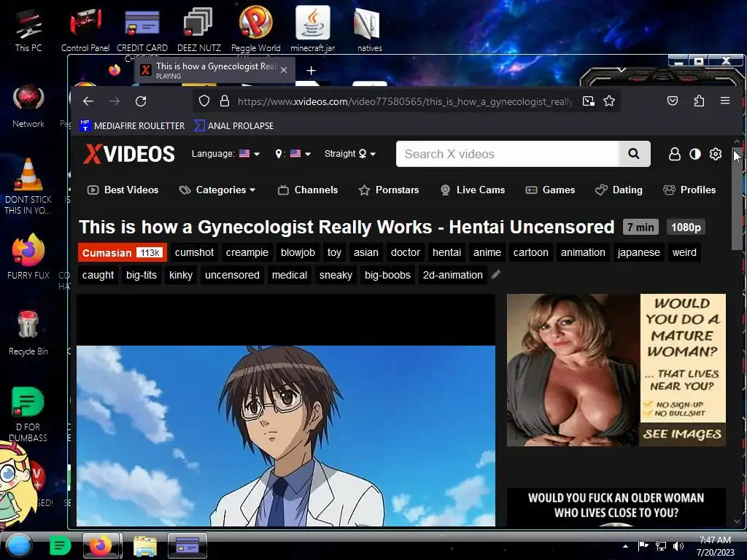747x560 pixels.
Task: Select the natives folder on desktop
Action: coord(369,31)
